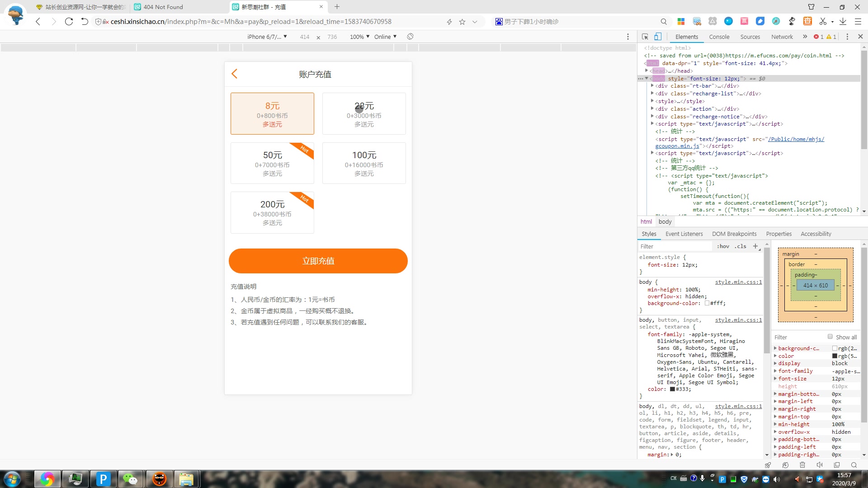Click the error count indicator
Viewport: 868px width, 488px height.
pyautogui.click(x=818, y=37)
